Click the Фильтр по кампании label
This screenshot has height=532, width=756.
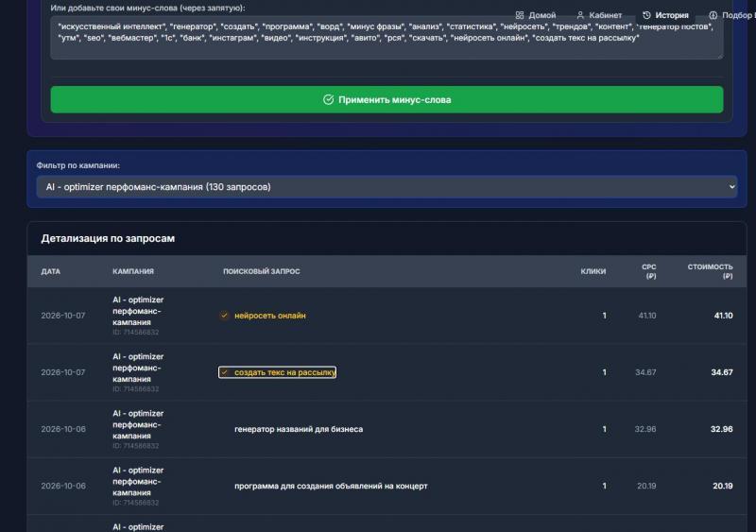click(x=78, y=165)
